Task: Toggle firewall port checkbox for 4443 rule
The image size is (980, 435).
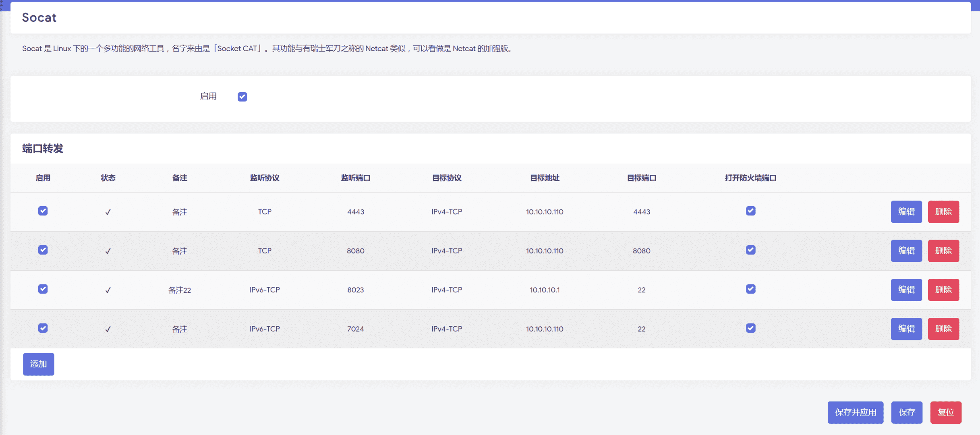Action: (x=750, y=211)
